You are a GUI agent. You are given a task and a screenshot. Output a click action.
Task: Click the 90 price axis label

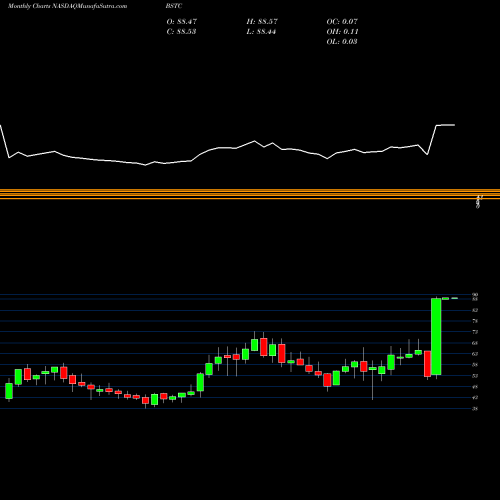point(475,295)
